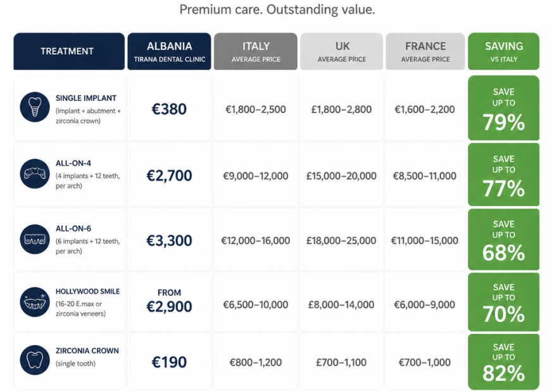The width and height of the screenshot is (557, 392).
Task: Select the France Average Price header
Action: coord(425,51)
